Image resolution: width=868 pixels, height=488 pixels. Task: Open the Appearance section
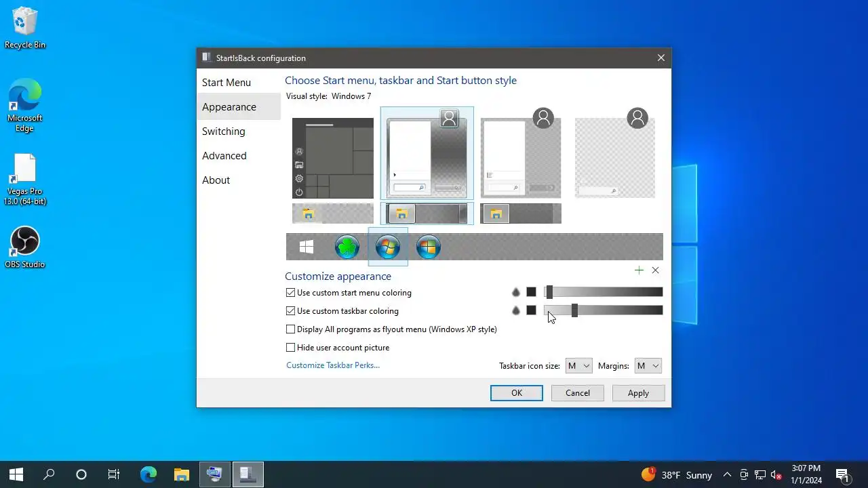pyautogui.click(x=239, y=107)
